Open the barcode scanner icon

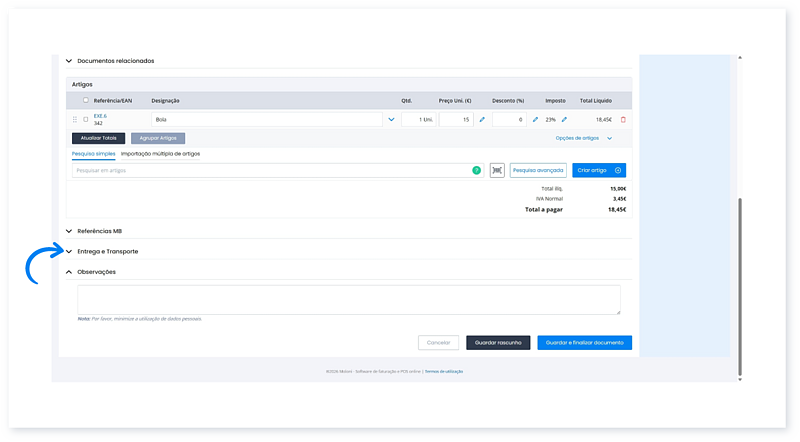click(497, 171)
